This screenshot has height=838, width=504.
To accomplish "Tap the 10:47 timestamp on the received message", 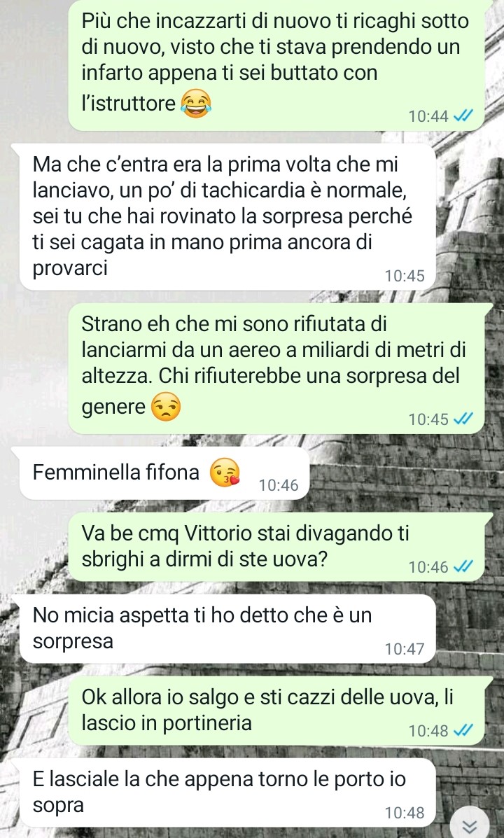I will coord(405,649).
